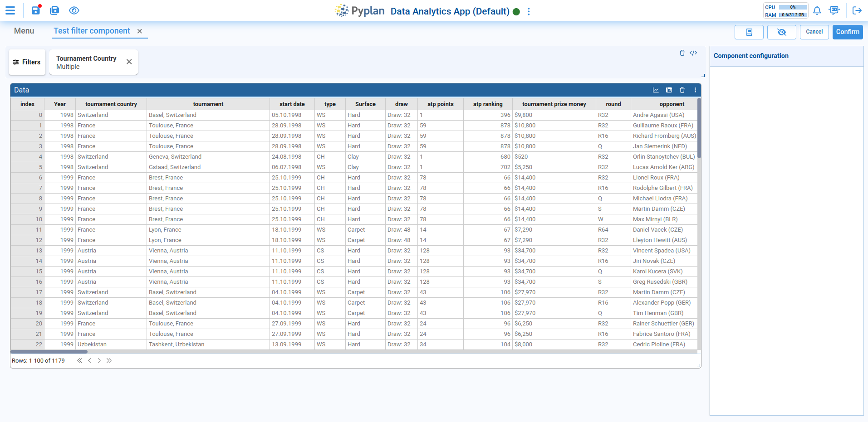Toggle the crossed-out eye hide button
The height and width of the screenshot is (422, 868).
[781, 32]
